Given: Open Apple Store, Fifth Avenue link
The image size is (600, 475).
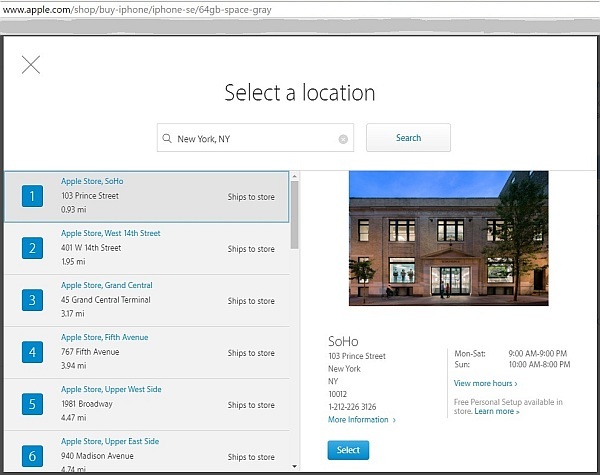Looking at the screenshot, I should coord(104,337).
